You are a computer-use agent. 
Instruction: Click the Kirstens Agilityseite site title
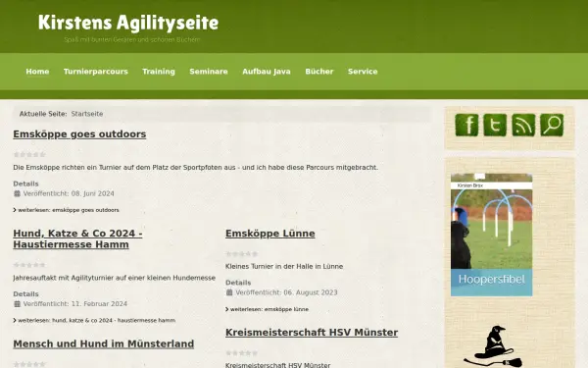point(128,23)
